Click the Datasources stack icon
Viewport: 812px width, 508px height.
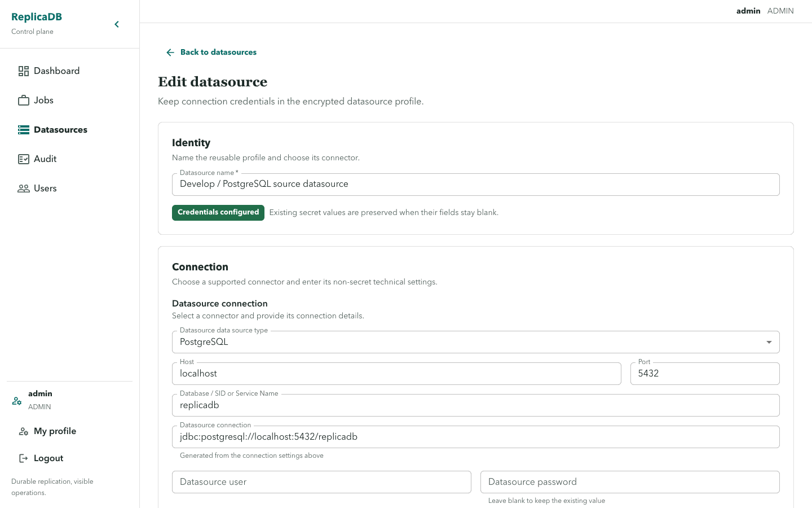pyautogui.click(x=24, y=130)
